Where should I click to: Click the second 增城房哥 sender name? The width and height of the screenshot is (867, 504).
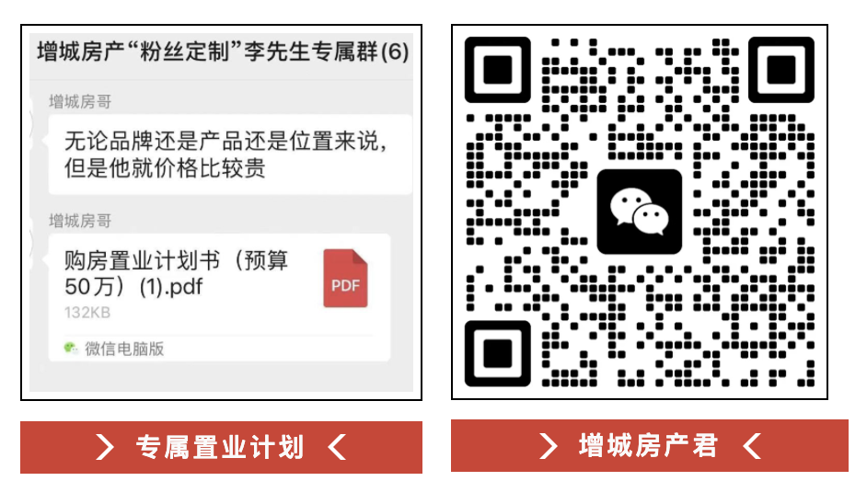(x=80, y=221)
